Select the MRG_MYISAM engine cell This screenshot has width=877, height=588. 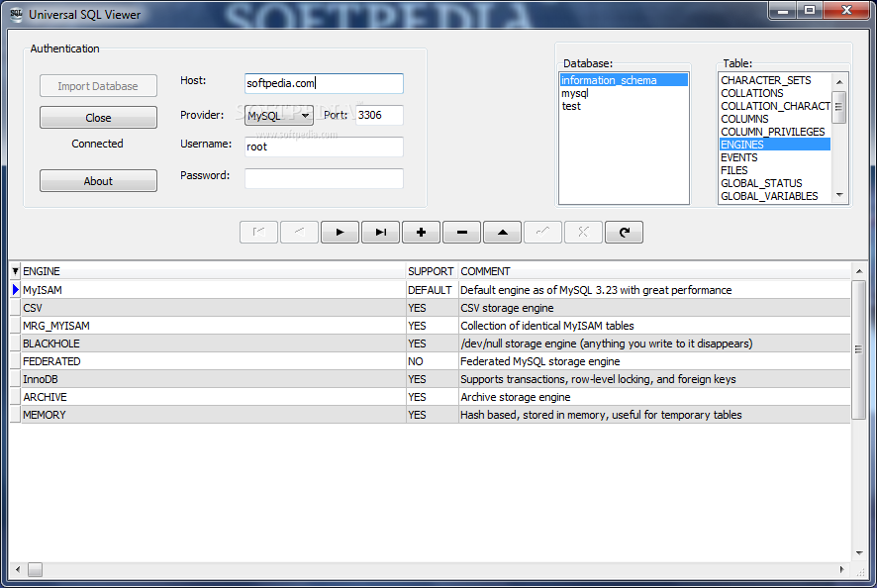pos(213,326)
